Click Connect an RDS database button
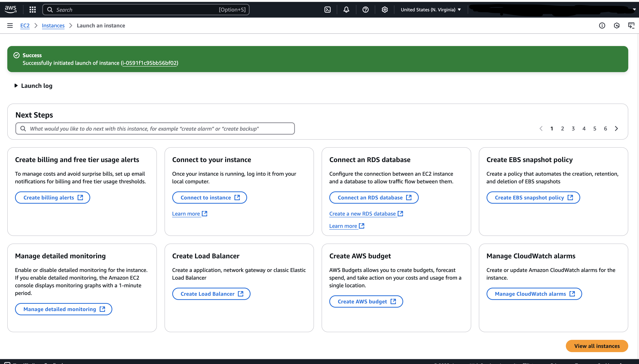639x364 pixels. [x=374, y=198]
